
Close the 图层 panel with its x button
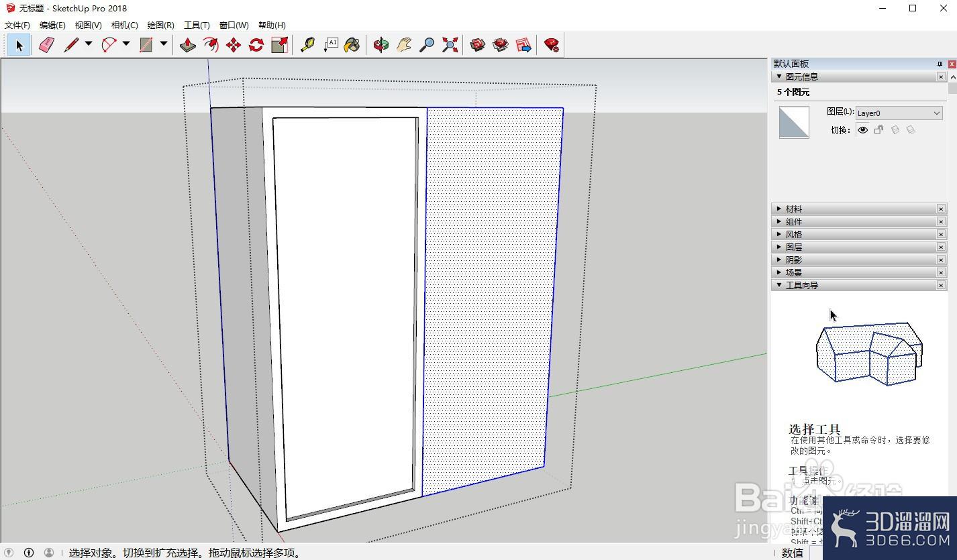tap(941, 247)
